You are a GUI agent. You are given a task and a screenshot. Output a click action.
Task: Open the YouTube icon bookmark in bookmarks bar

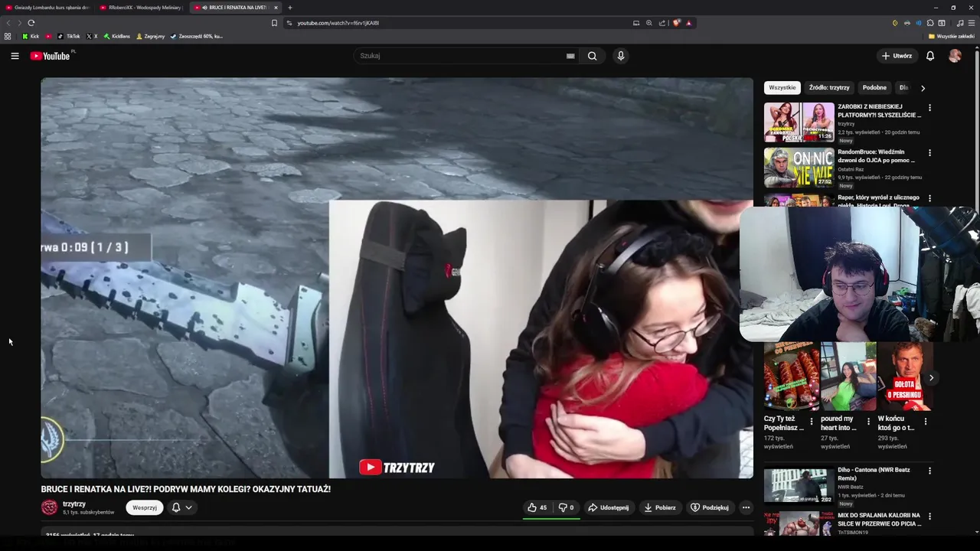click(x=48, y=36)
